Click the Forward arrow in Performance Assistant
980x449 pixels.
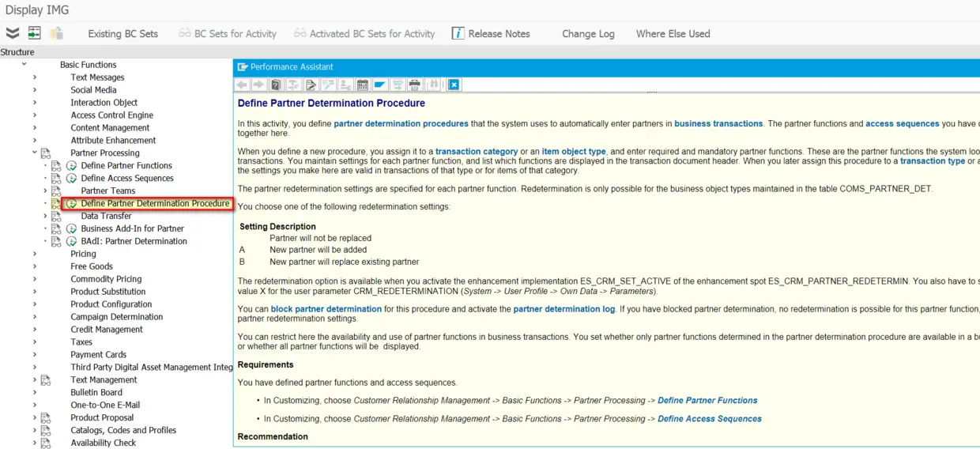point(258,85)
